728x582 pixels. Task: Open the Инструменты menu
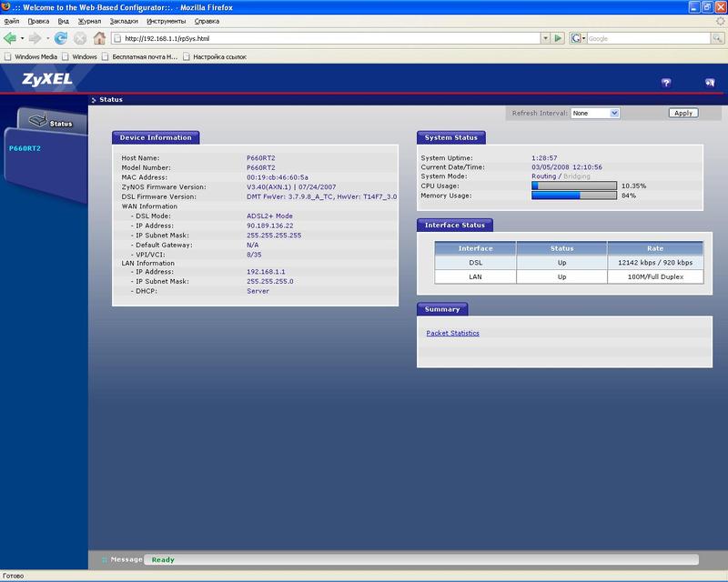pos(166,21)
